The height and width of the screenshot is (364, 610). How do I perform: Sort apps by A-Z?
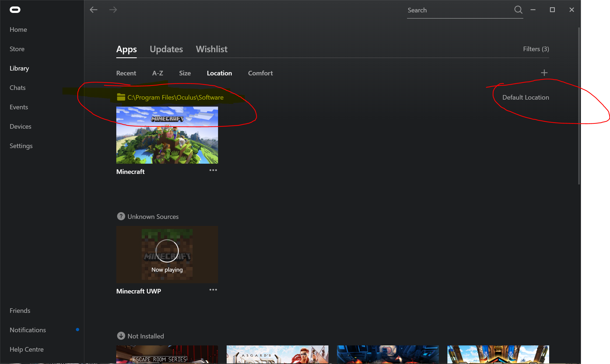(157, 73)
